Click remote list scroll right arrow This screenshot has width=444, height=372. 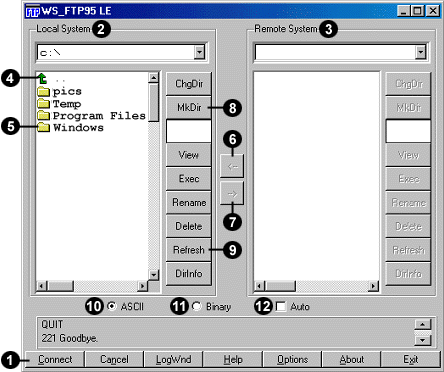[x=373, y=286]
